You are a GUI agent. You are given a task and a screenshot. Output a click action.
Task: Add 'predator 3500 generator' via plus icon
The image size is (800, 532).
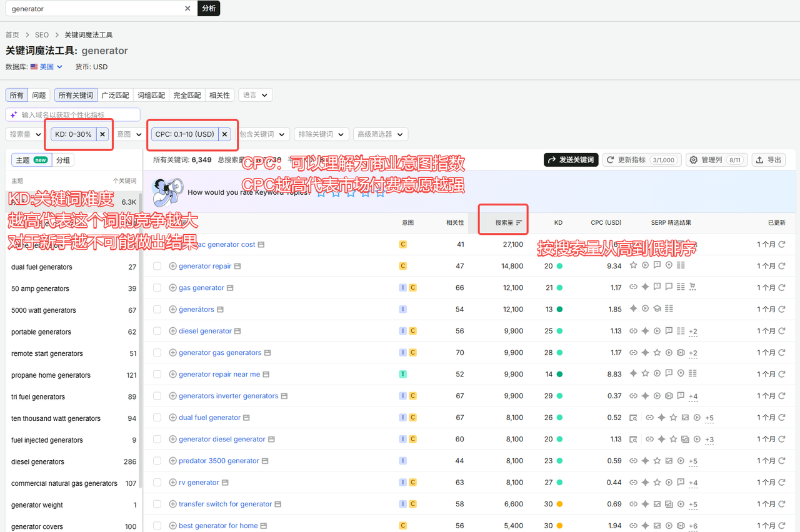pos(173,461)
